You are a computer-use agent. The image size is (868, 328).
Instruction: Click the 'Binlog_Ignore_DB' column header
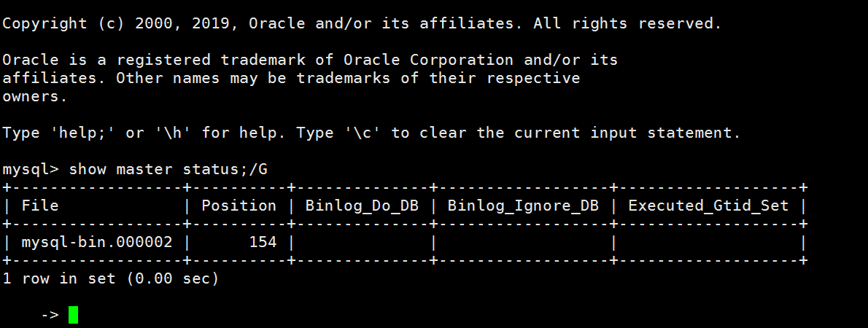[523, 206]
